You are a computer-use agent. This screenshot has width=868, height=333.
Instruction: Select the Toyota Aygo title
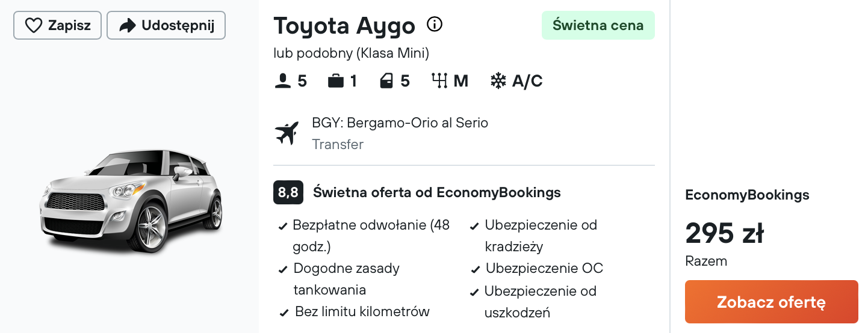[344, 26]
